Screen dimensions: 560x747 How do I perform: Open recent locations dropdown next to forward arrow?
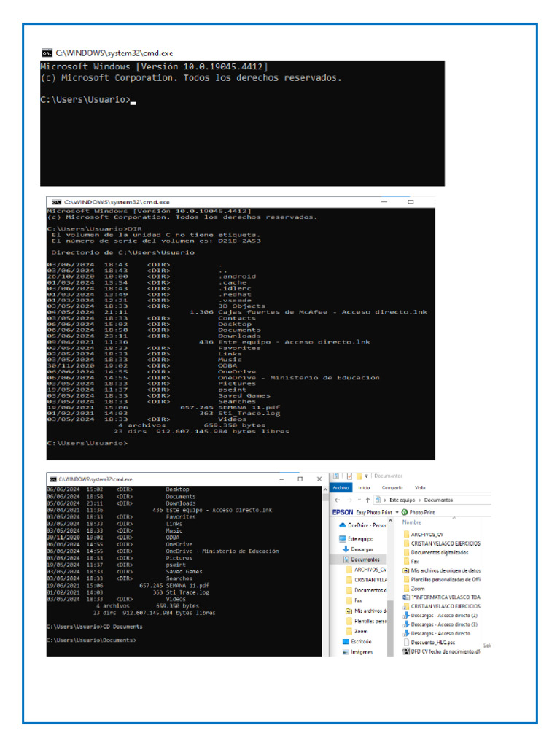pyautogui.click(x=359, y=500)
